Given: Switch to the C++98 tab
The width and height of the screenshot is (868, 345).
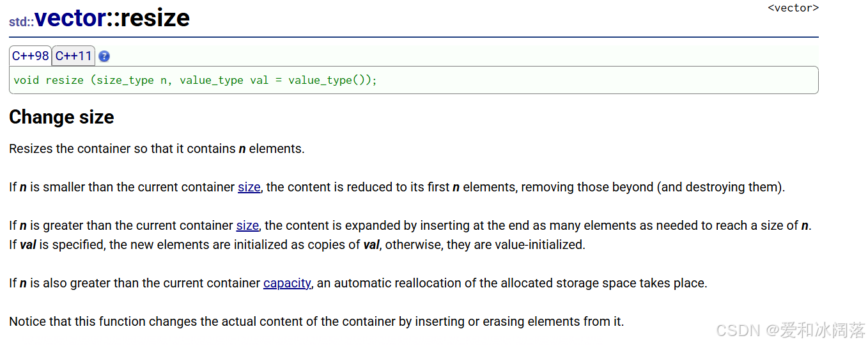Looking at the screenshot, I should tap(30, 56).
